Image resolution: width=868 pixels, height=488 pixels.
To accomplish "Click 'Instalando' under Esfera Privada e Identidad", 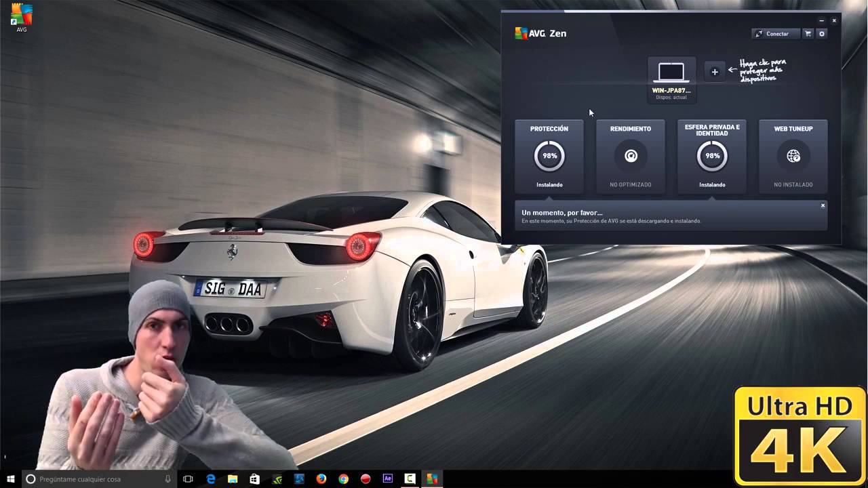I will [x=712, y=184].
